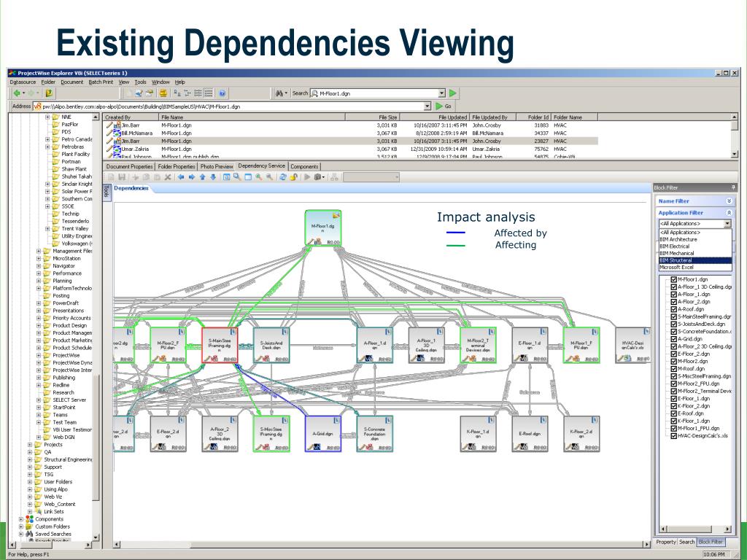The image size is (747, 560).
Task: Open the Address bar dropdown arrow
Action: click(427, 106)
